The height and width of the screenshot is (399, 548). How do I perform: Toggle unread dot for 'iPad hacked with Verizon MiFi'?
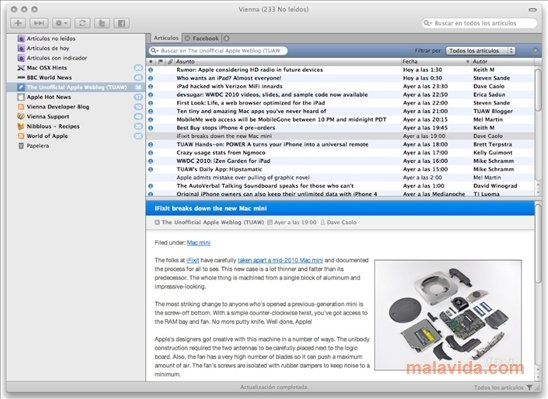(151, 86)
